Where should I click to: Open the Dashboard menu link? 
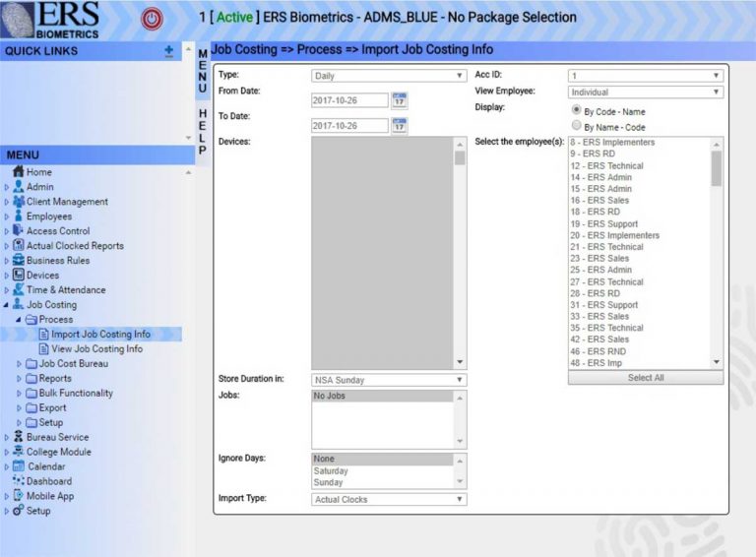click(49, 481)
